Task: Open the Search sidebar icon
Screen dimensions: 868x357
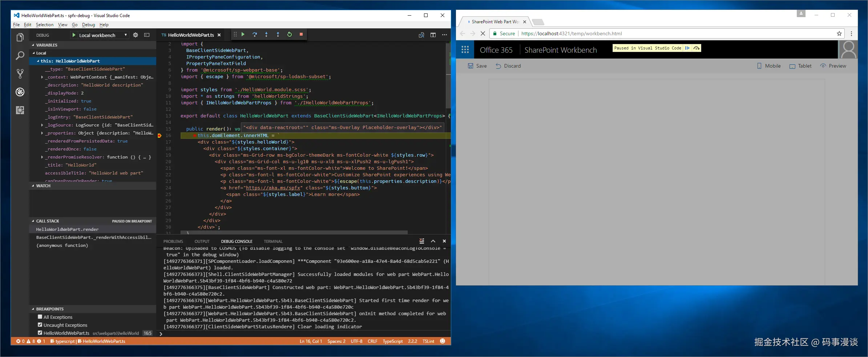Action: coord(20,55)
